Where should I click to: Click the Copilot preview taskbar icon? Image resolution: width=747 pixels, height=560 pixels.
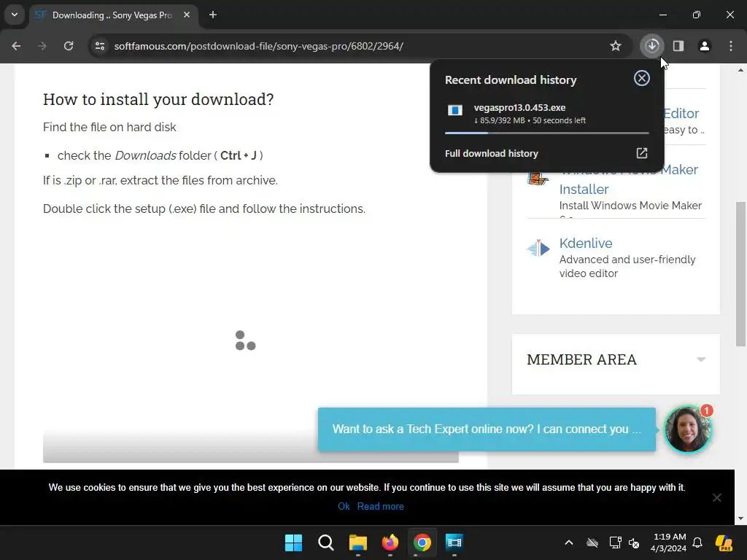[x=724, y=542]
